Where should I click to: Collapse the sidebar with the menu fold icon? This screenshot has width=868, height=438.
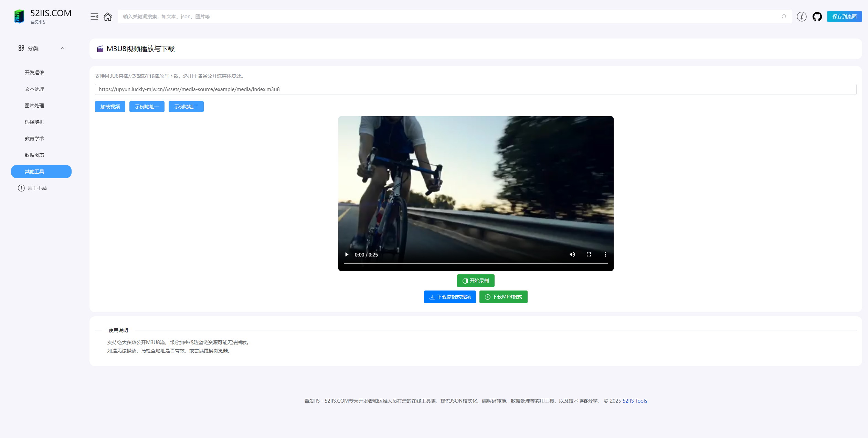coord(94,17)
